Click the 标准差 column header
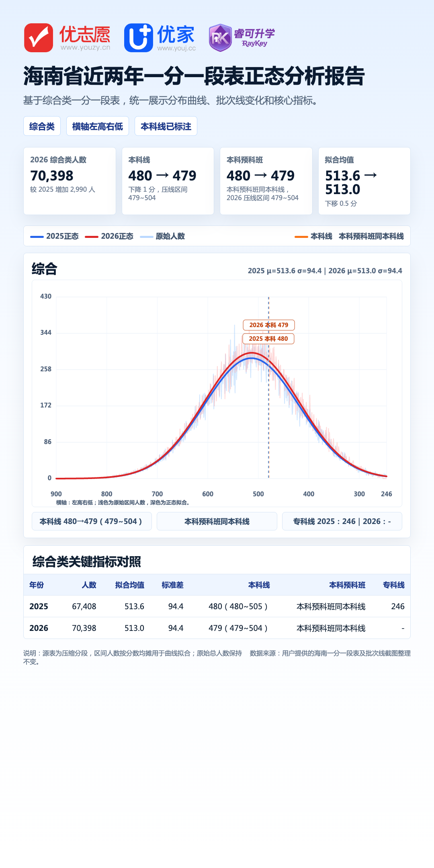434x868 pixels. click(173, 585)
